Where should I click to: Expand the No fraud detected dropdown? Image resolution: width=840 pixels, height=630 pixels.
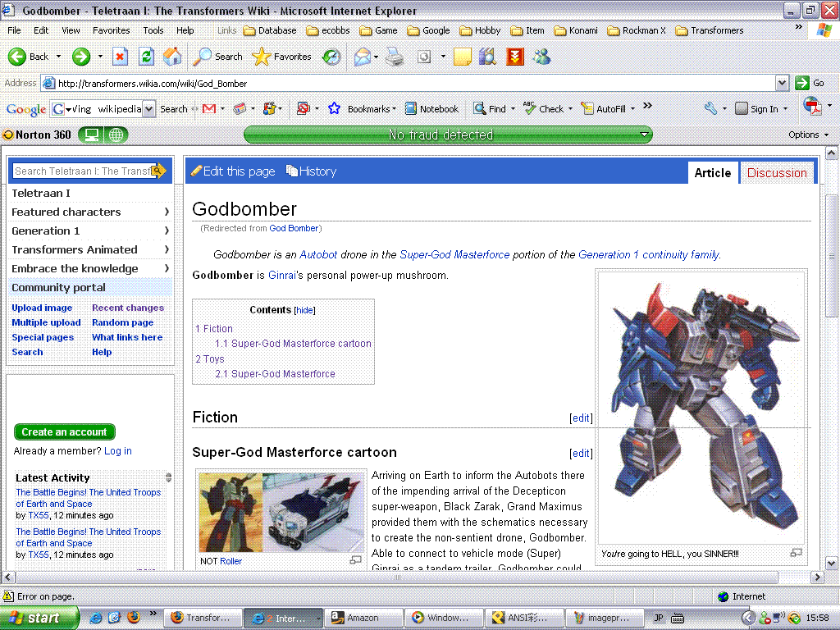tap(645, 135)
